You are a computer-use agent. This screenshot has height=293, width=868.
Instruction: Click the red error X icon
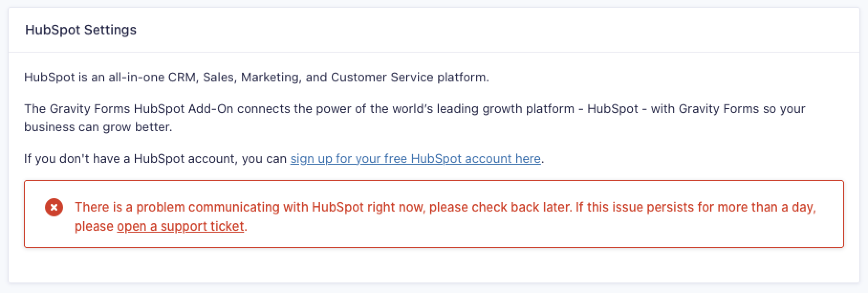[54, 208]
